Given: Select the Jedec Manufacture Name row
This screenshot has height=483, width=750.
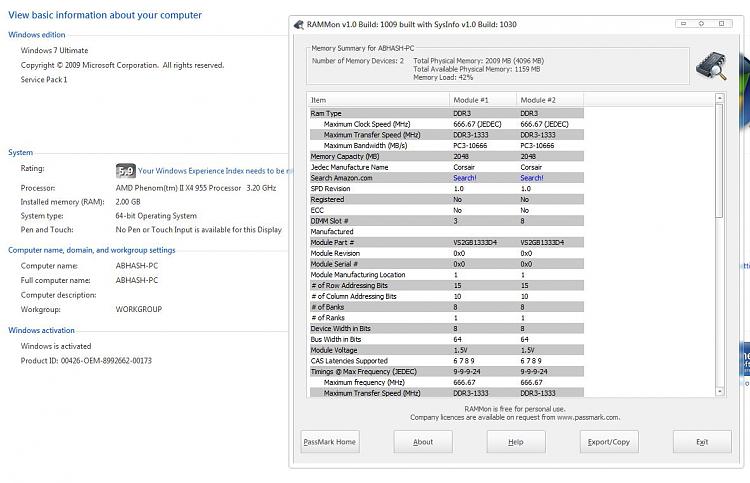Looking at the screenshot, I should point(446,167).
